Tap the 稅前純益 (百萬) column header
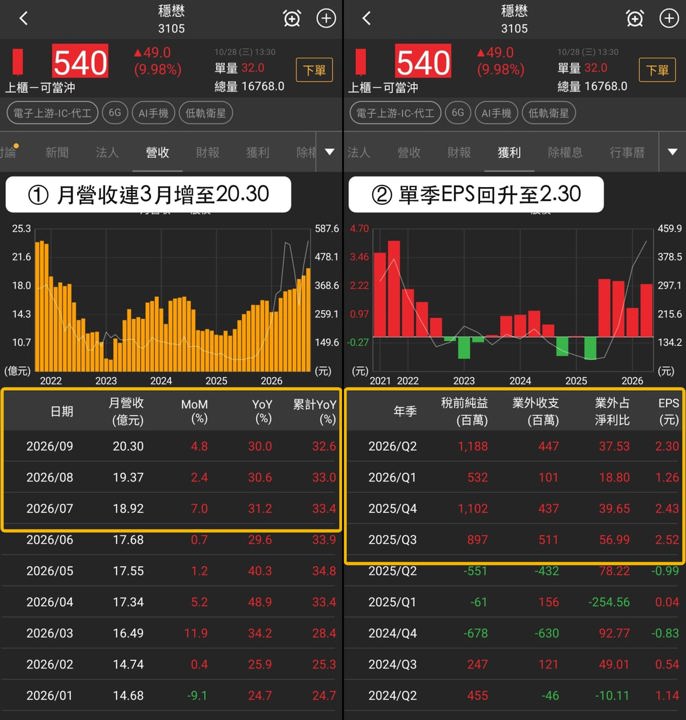This screenshot has height=720, width=686. coord(465,411)
